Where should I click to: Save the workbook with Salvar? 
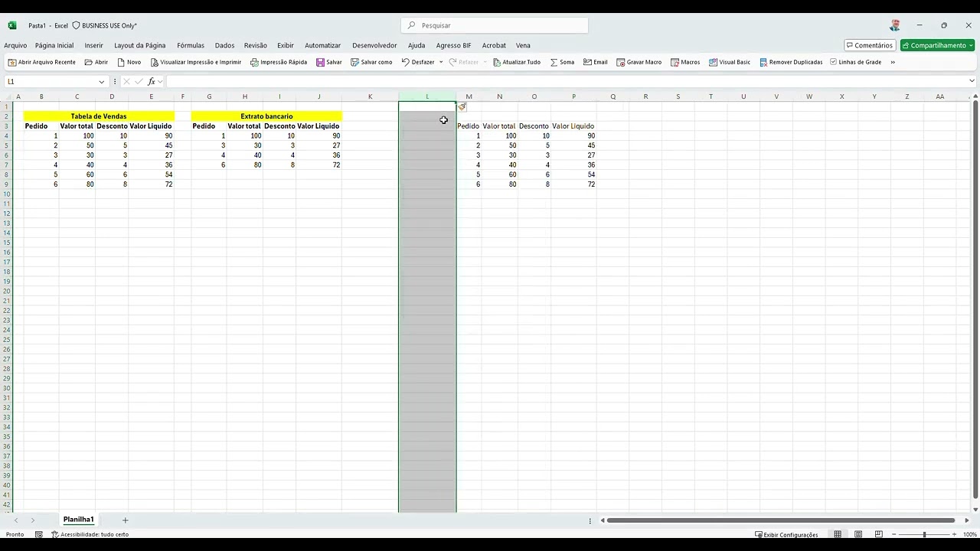tap(329, 62)
